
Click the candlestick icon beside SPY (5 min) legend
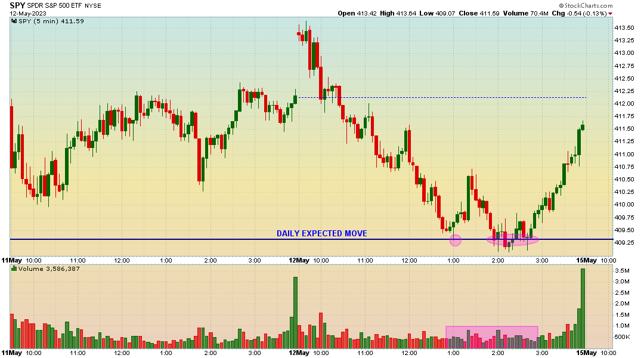[x=14, y=21]
